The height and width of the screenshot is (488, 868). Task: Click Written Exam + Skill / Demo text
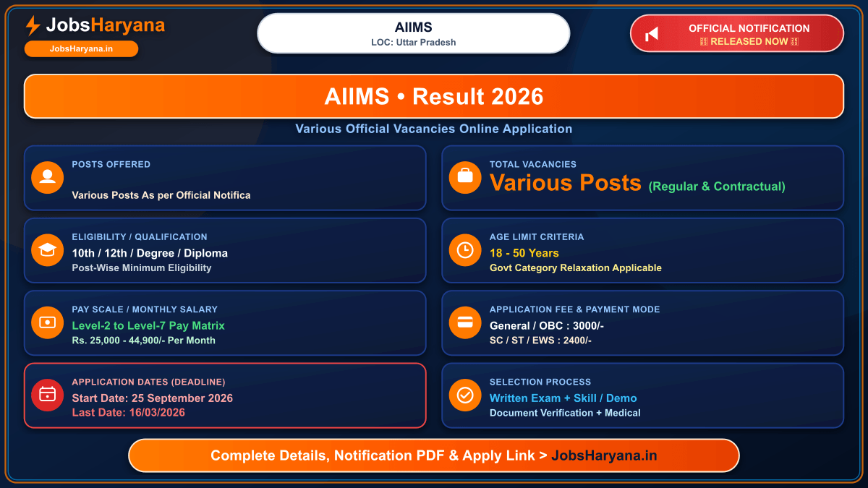563,398
